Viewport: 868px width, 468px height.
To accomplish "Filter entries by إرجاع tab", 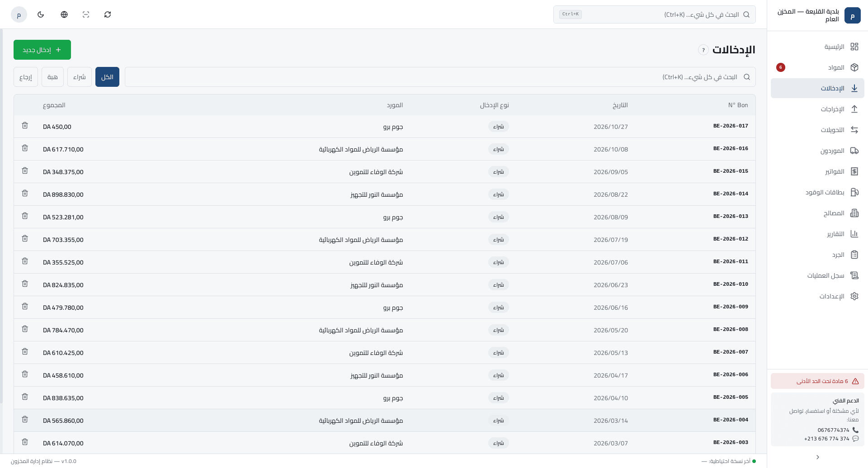I will point(26,77).
